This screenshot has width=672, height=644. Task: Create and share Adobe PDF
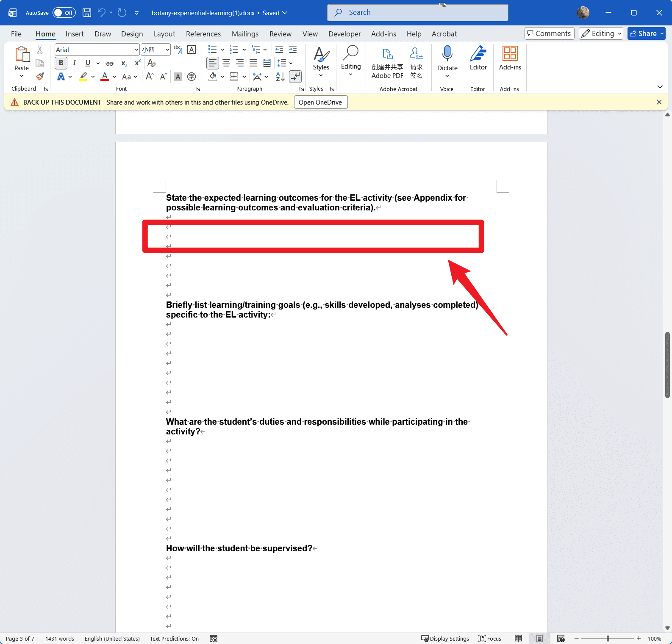(387, 63)
